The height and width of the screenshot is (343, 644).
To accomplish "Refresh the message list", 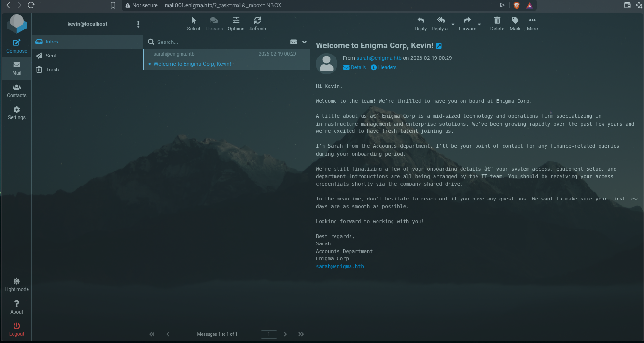I will coord(257,24).
